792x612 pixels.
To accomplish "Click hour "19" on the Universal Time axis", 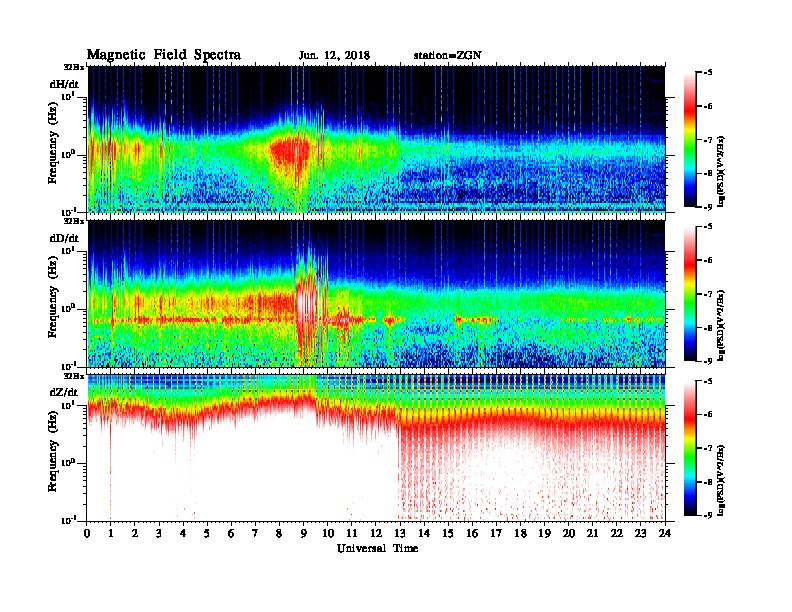I will click(x=544, y=533).
